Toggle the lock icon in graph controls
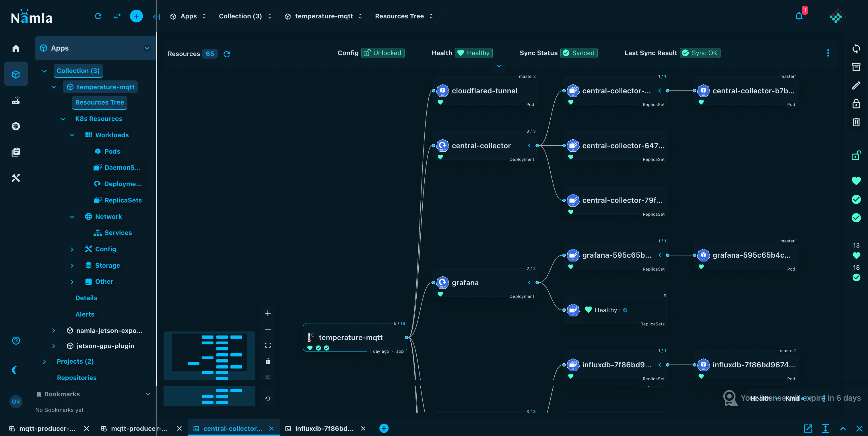This screenshot has height=436, width=868. click(267, 361)
